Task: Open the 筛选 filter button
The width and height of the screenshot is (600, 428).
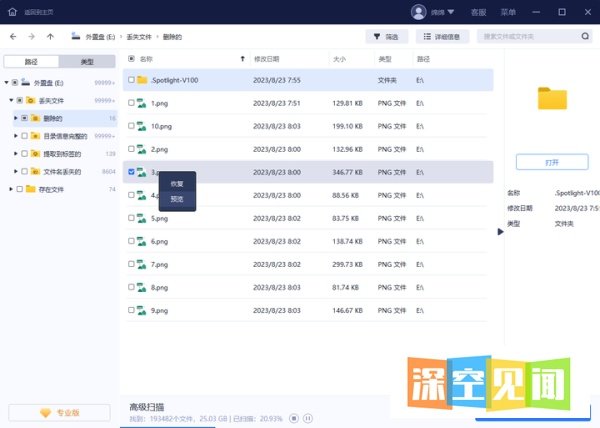Action: click(386, 37)
